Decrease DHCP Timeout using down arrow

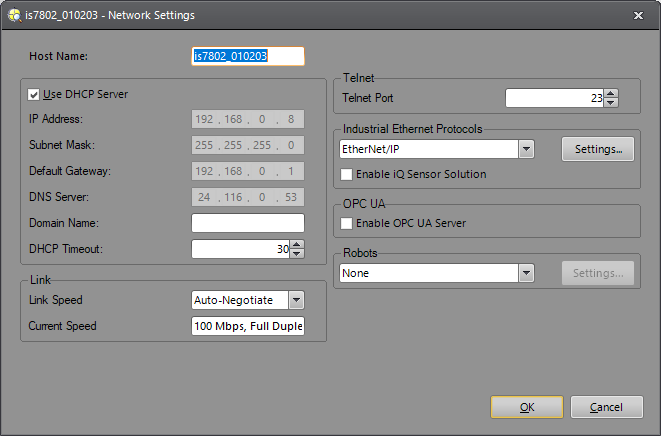tap(297, 253)
